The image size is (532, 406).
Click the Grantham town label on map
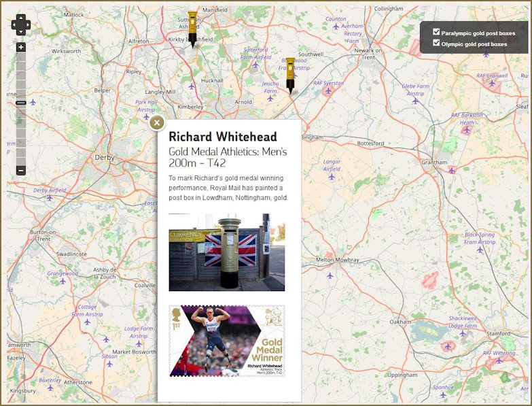coord(434,163)
